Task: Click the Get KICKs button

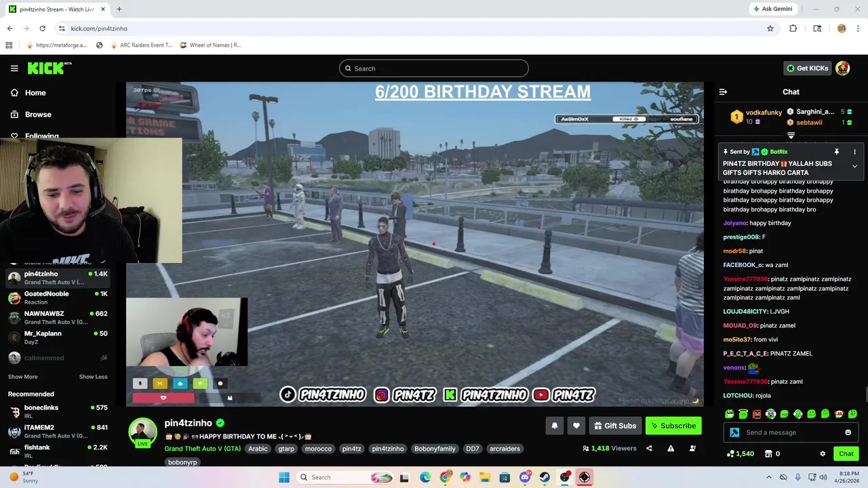Action: [x=807, y=68]
